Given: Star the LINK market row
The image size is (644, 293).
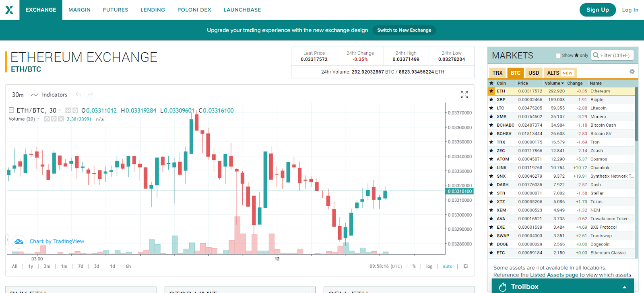Looking at the screenshot, I should 491,168.
